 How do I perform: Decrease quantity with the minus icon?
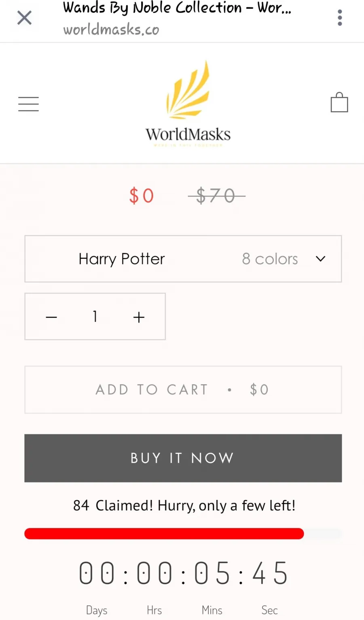(51, 317)
